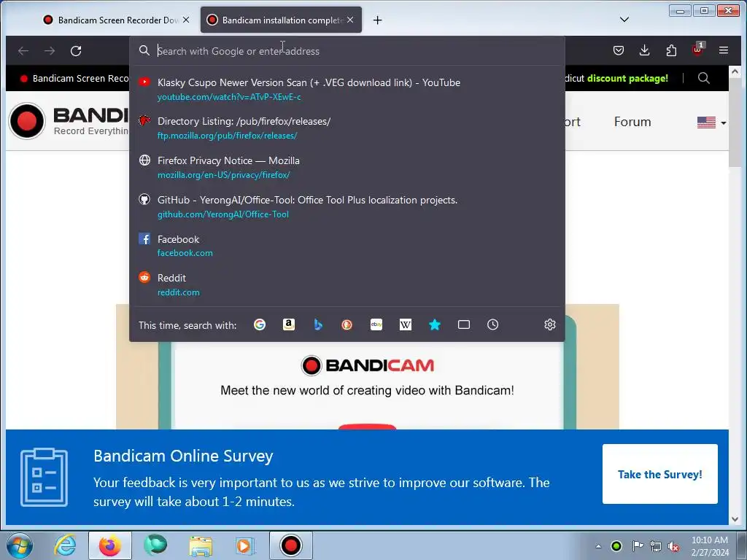Screen dimensions: 747x560
Task: Open Directory Listing firefox releases suggestion
Action: pos(347,128)
